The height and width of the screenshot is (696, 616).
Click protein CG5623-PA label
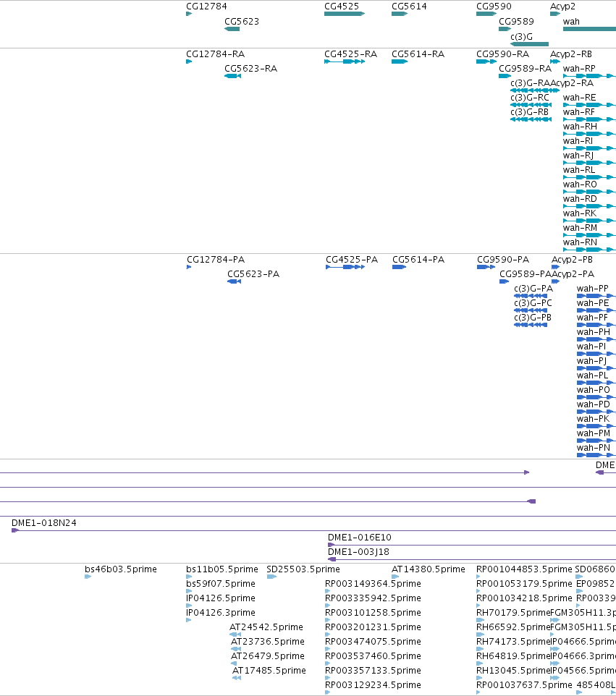[x=253, y=274]
